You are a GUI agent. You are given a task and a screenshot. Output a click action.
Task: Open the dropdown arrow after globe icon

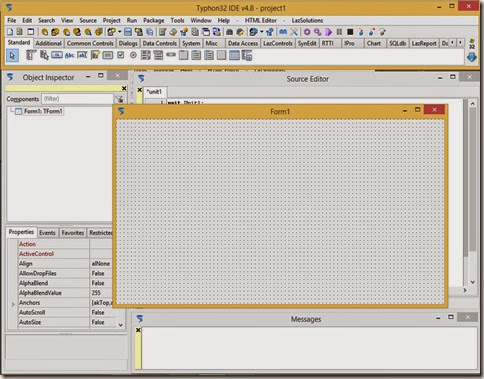262,32
